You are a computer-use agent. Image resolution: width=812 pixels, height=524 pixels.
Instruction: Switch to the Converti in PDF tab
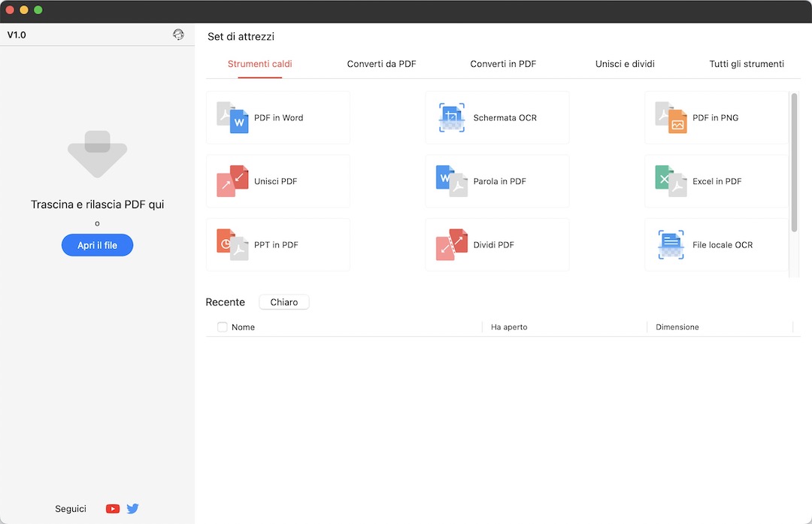click(502, 64)
